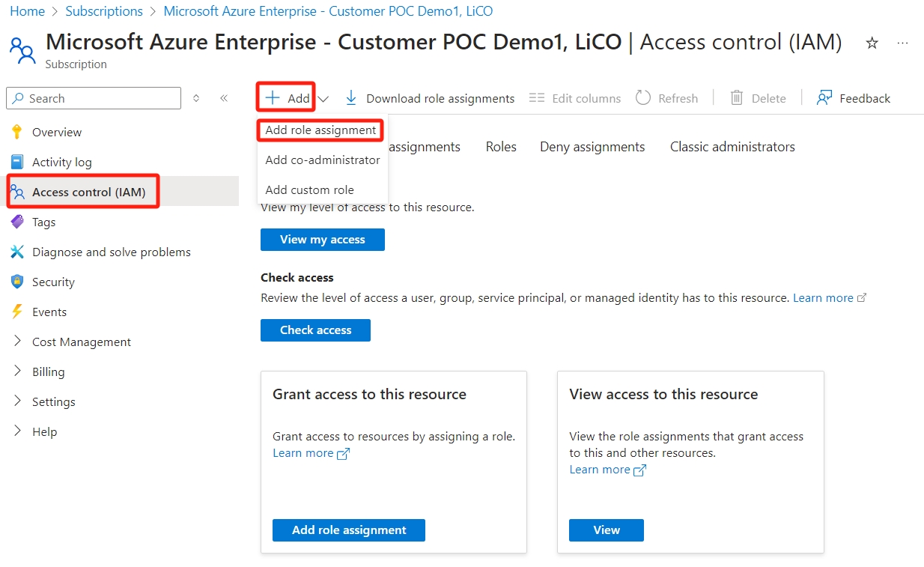Click the View my access button
924x567 pixels.
[322, 240]
